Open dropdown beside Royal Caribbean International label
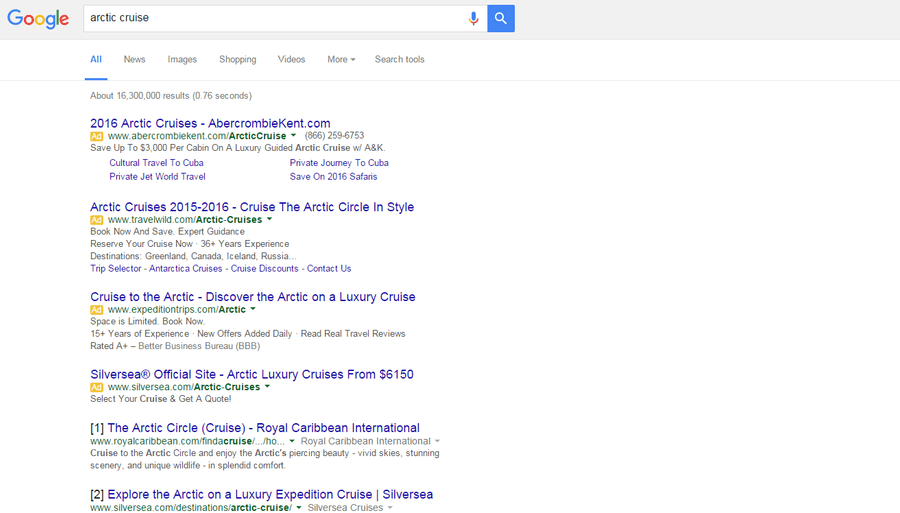 click(437, 441)
